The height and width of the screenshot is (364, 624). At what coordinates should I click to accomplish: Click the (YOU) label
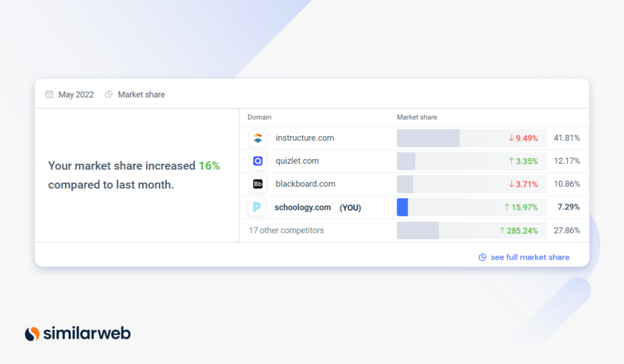350,208
